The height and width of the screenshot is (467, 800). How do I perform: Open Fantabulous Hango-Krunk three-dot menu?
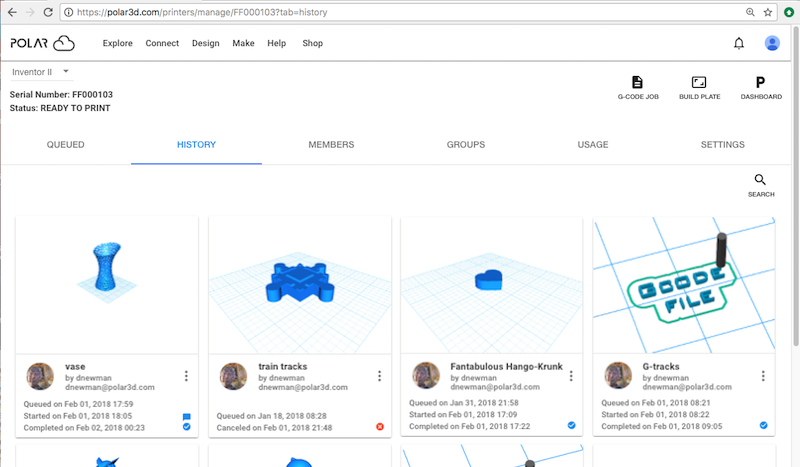[571, 376]
